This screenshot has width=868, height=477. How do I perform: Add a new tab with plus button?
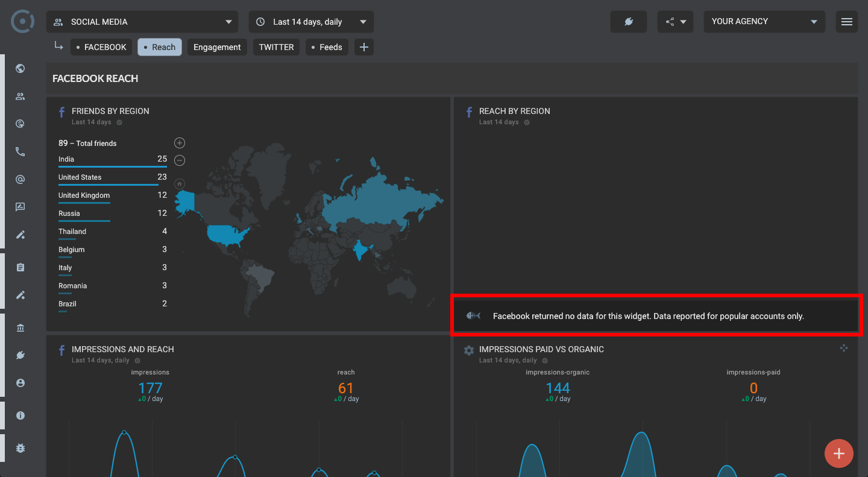click(x=364, y=47)
